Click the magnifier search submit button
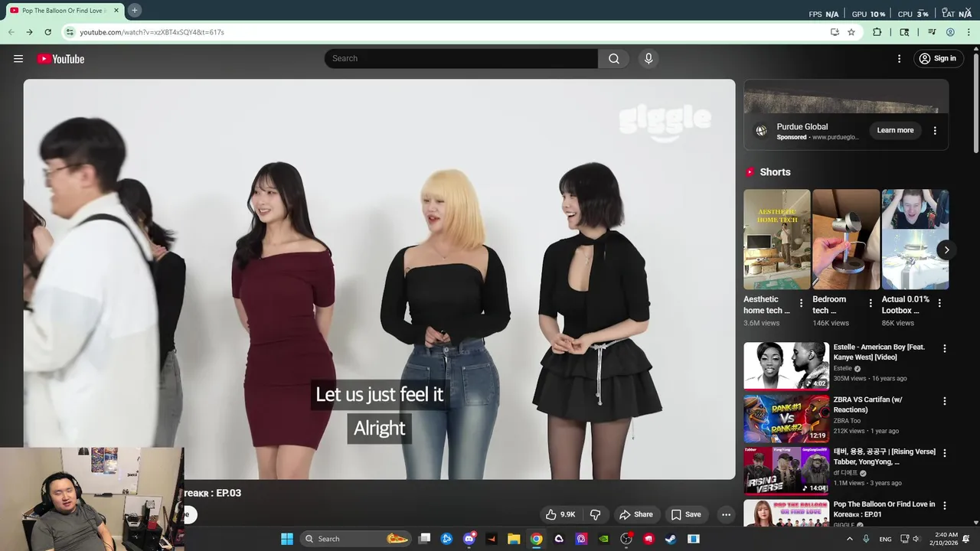Viewport: 980px width, 551px height. [x=614, y=59]
